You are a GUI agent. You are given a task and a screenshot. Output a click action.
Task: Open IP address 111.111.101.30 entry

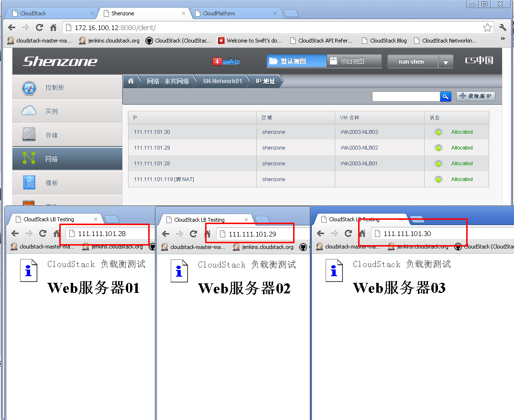point(152,132)
